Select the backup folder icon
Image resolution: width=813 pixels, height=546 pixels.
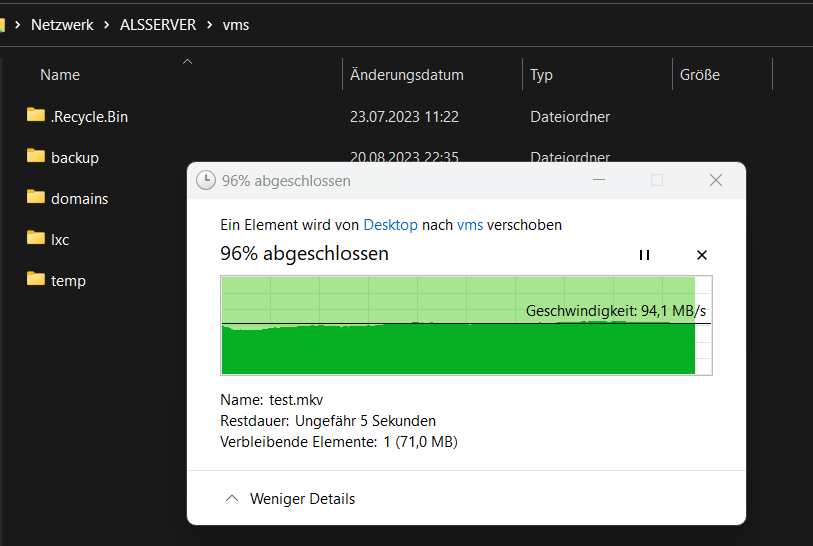36,156
